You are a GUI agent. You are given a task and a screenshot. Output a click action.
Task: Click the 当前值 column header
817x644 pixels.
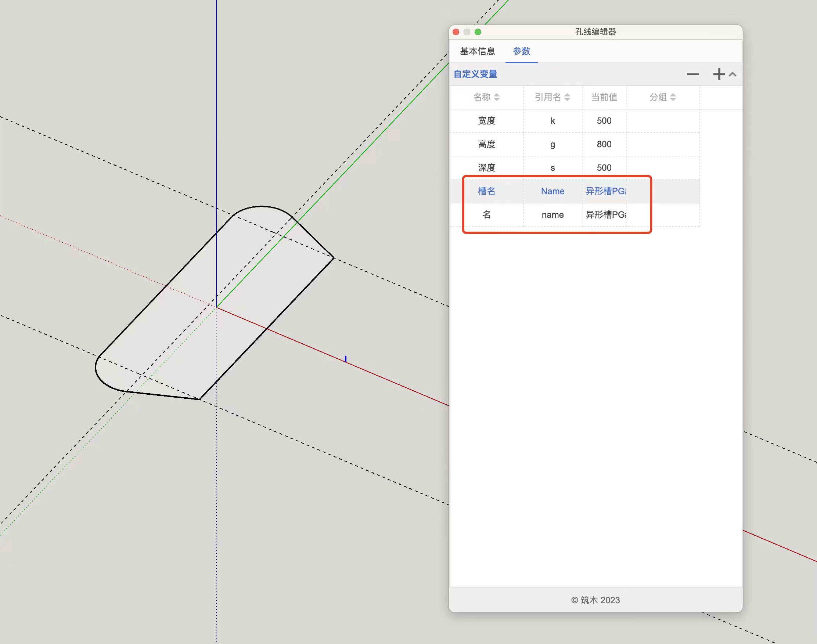pos(604,97)
